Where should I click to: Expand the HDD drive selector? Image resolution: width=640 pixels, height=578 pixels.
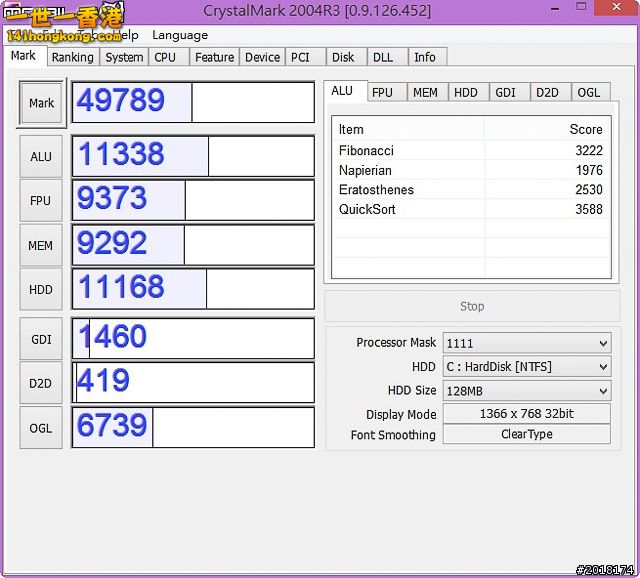coord(526,367)
